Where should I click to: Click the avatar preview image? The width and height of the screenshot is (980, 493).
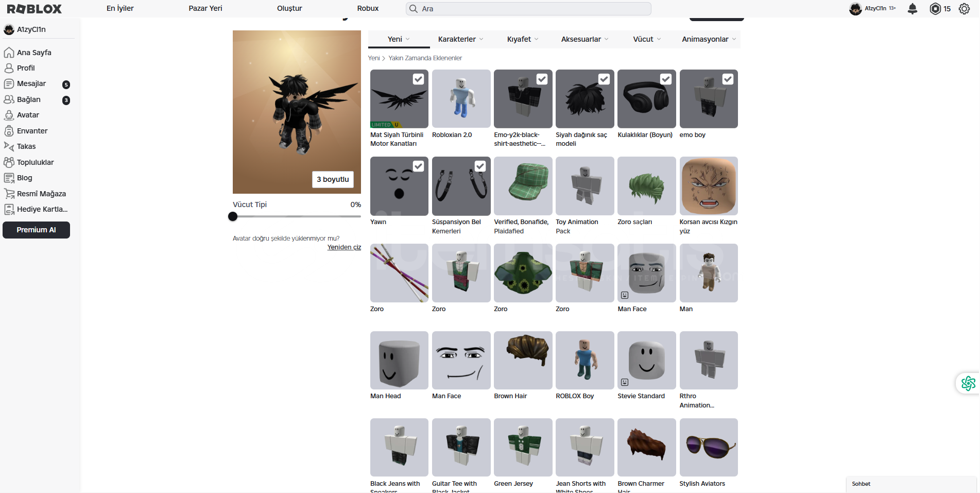[297, 112]
